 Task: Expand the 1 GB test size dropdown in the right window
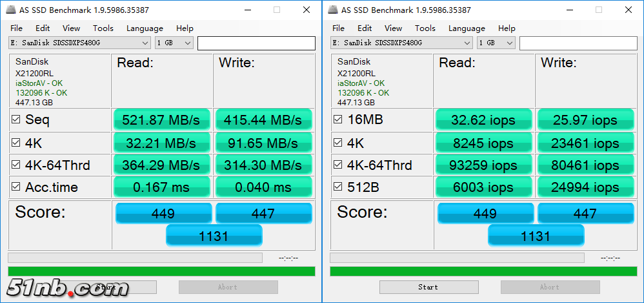(510, 43)
